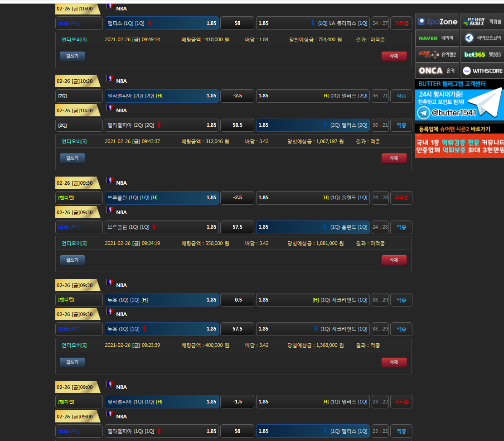Screen dimensions: 504x441
Task: Open the Livescore (라이브스코어) icon link
Action: (482, 38)
